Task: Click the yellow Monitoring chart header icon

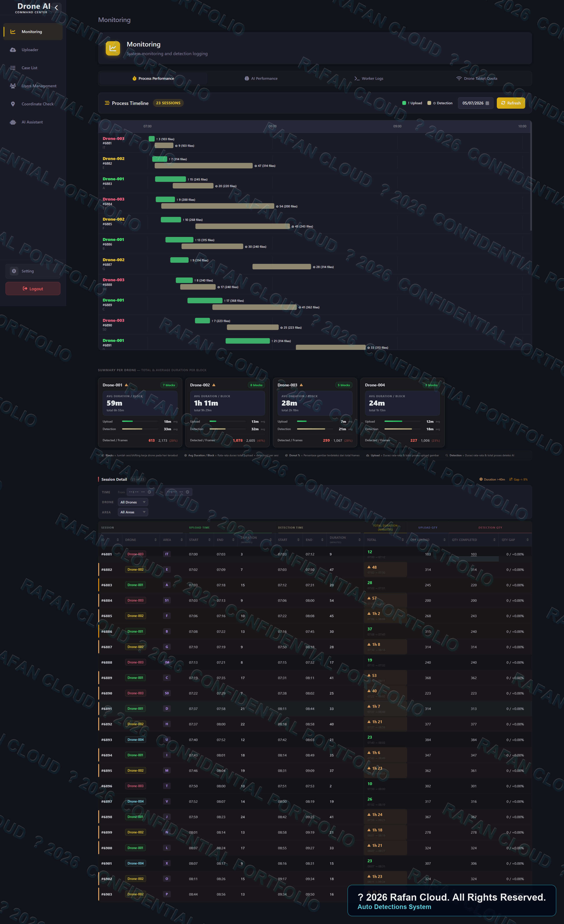Action: click(113, 48)
